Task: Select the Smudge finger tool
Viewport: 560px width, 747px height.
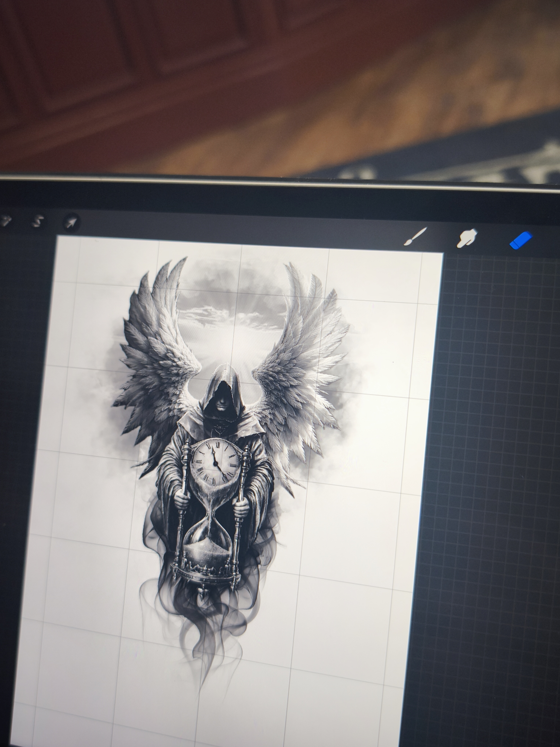Action: coord(467,238)
